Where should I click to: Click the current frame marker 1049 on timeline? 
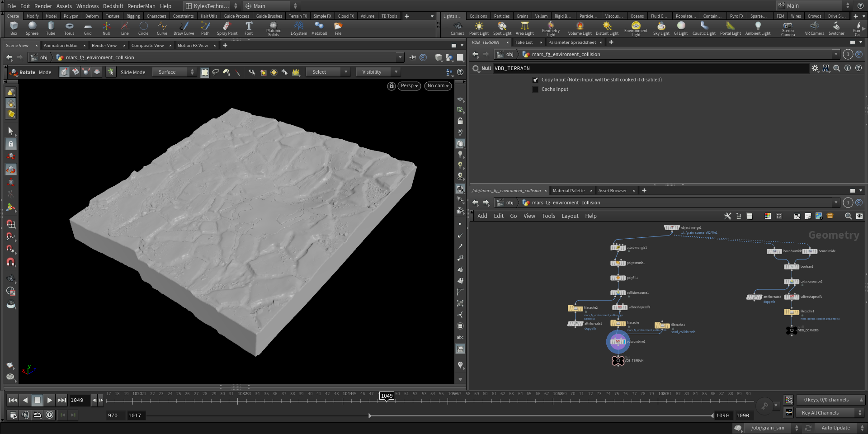click(387, 396)
